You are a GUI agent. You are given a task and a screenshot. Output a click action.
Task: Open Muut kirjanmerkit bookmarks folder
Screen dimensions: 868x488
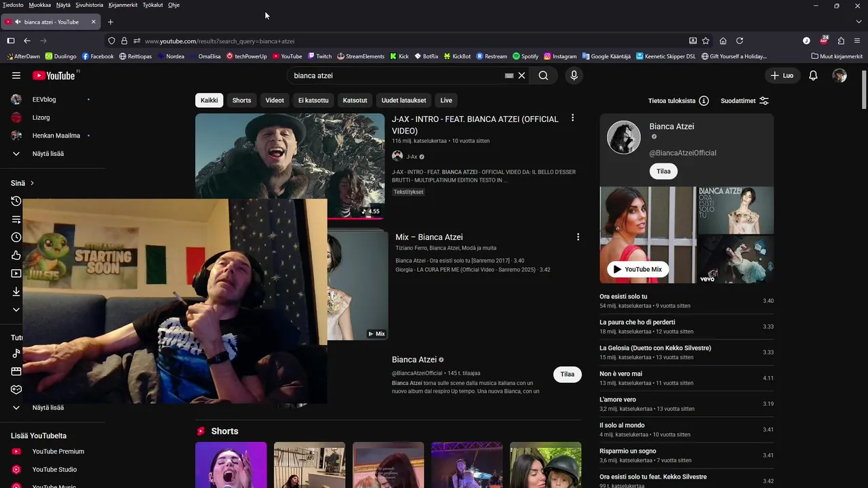click(837, 56)
